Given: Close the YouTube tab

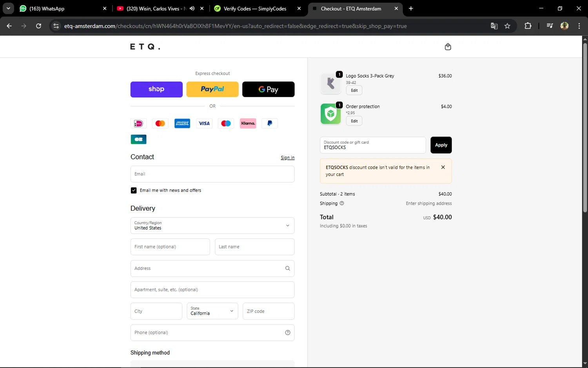Looking at the screenshot, I should (202, 8).
